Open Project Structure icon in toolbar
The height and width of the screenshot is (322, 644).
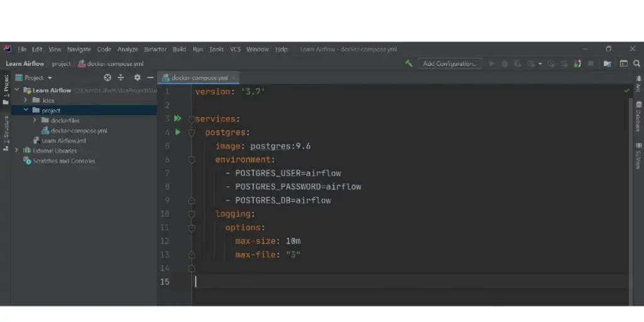[607, 64]
